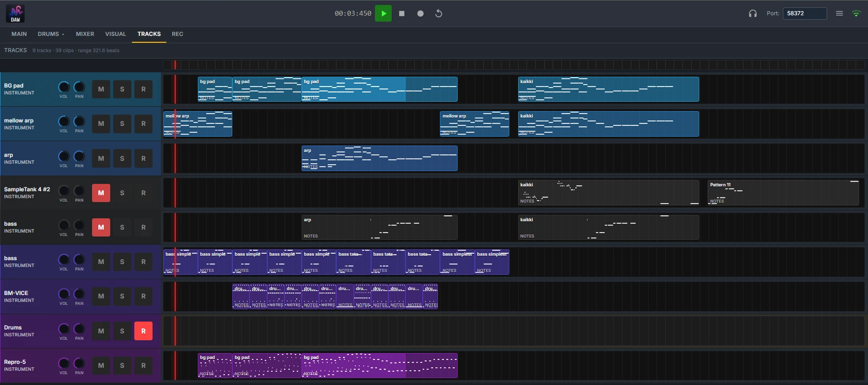Unmute the SampleTank 4 #2 track
Viewport: 868px width, 385px height.
pos(101,193)
